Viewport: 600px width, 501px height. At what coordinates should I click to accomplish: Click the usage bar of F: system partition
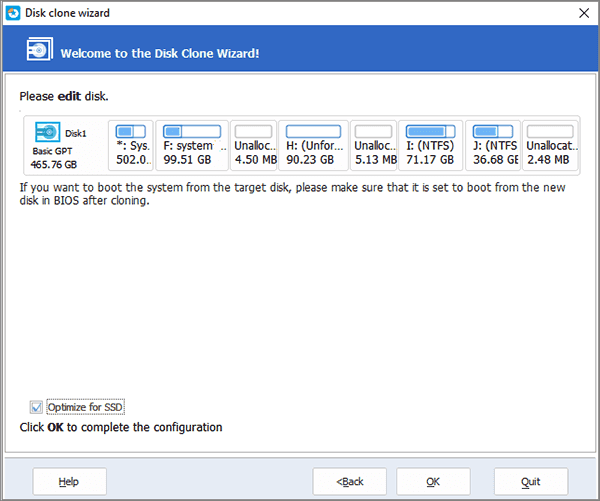(x=192, y=132)
